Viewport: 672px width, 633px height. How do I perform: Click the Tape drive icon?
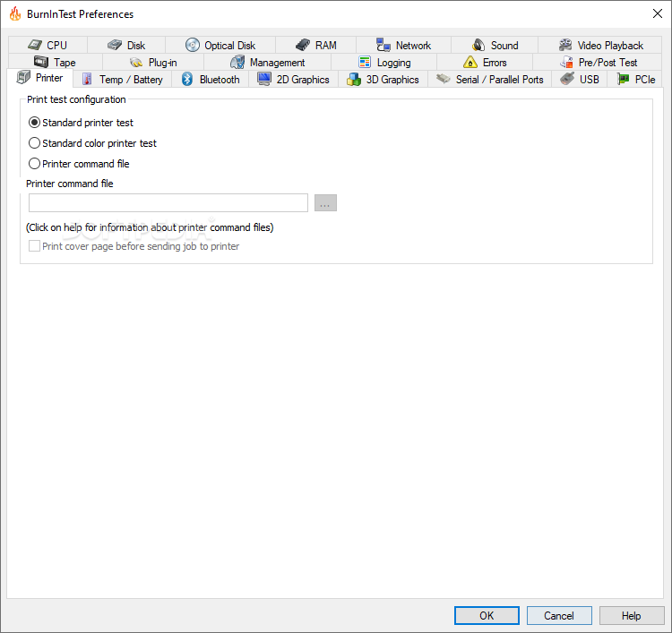tap(41, 62)
